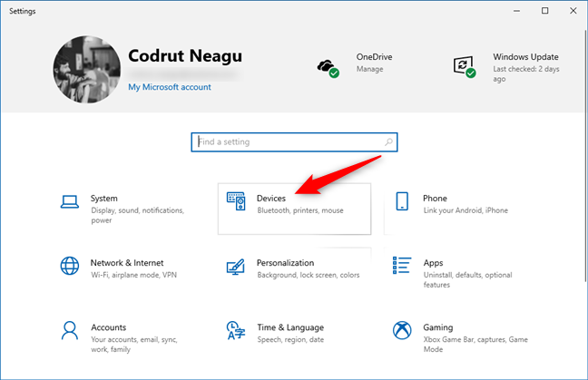Click 'Bluetooth, printers, mouse' description

pyautogui.click(x=300, y=210)
